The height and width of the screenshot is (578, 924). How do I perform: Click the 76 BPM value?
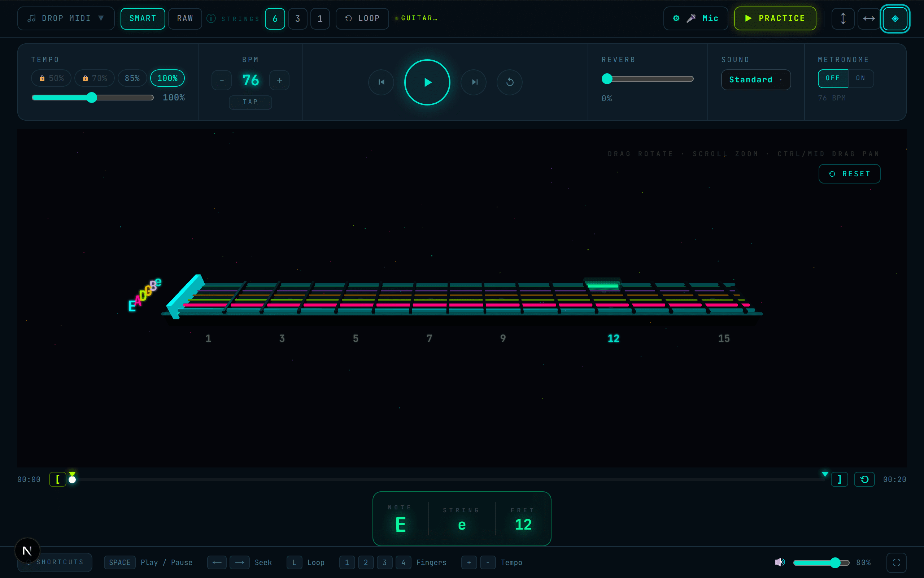[250, 80]
